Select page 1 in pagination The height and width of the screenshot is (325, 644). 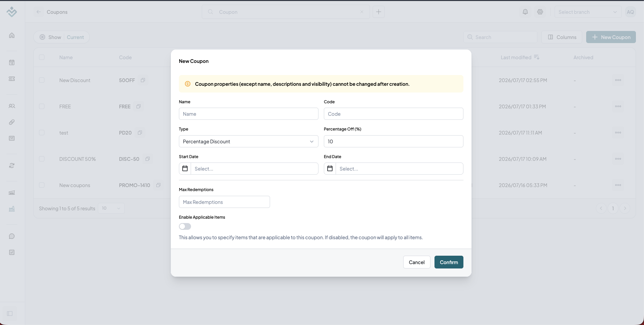coord(613,208)
